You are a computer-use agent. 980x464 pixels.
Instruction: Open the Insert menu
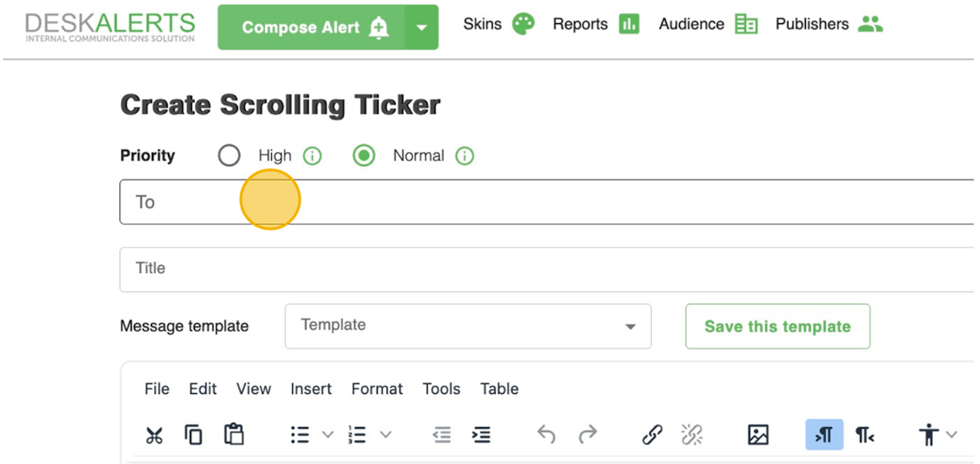click(310, 389)
